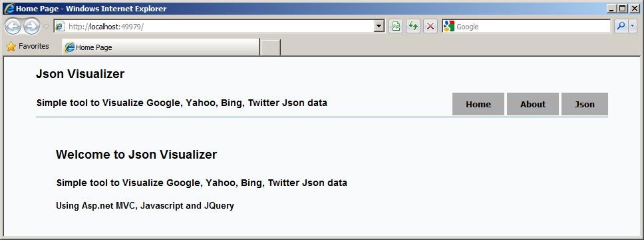The image size is (644, 240).
Task: Click into the Google search box
Action: point(533,27)
